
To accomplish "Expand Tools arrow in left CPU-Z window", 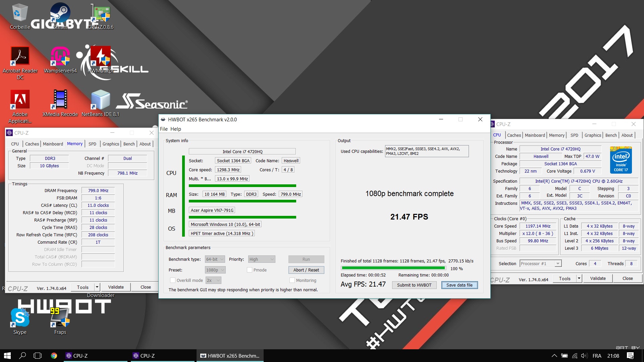I will [x=97, y=287].
